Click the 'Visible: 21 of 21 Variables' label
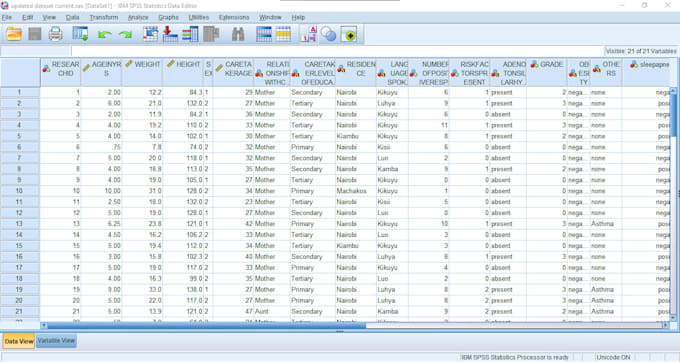Image resolution: width=680 pixels, height=362 pixels. click(x=641, y=51)
